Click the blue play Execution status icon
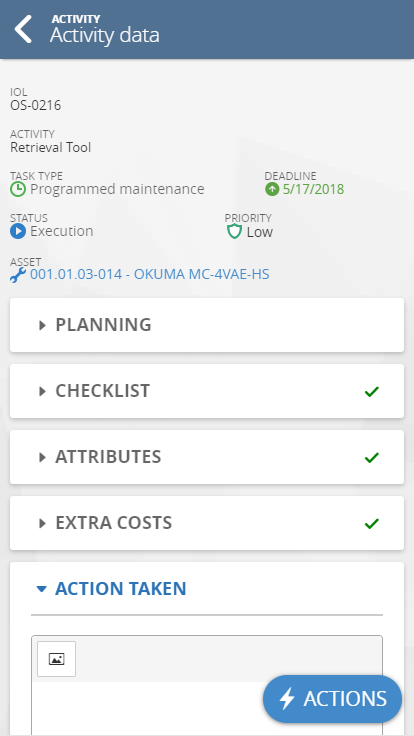Viewport: 414px width, 736px height. (x=18, y=231)
